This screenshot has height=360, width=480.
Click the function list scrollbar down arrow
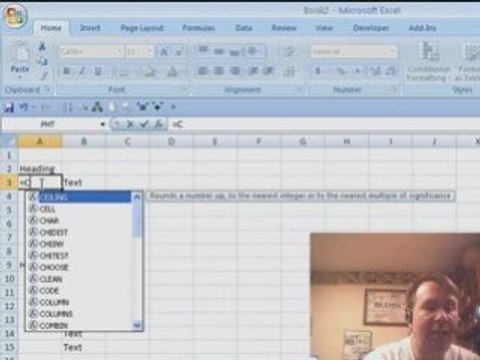137,325
